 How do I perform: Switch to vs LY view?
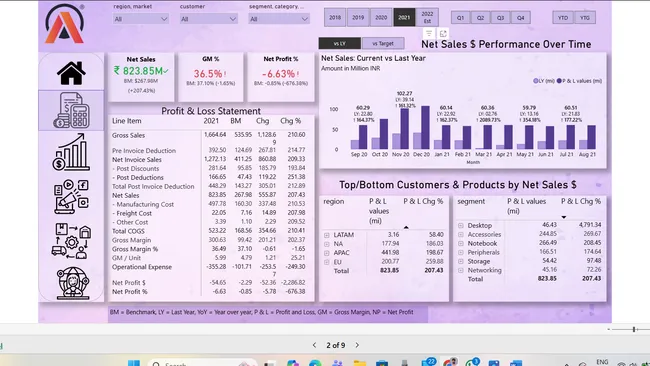coord(340,43)
